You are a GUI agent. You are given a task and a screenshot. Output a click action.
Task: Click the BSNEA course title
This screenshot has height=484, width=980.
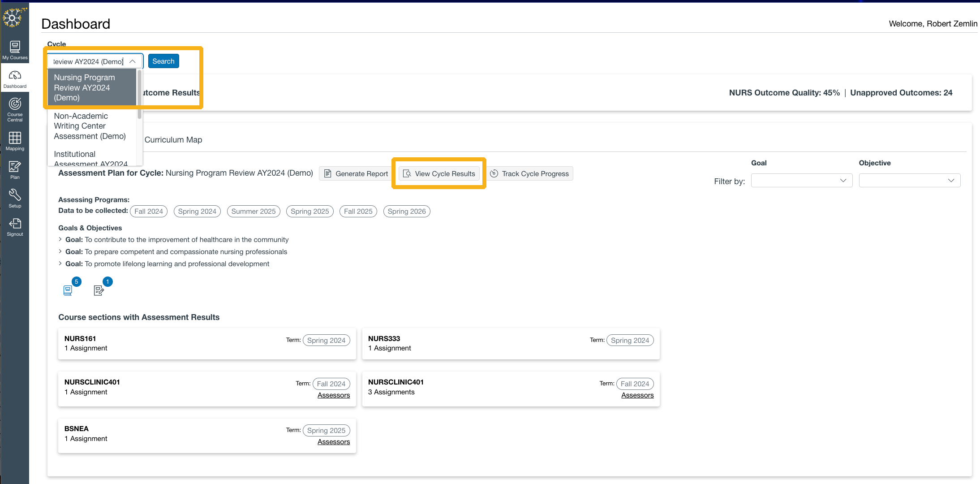point(77,429)
